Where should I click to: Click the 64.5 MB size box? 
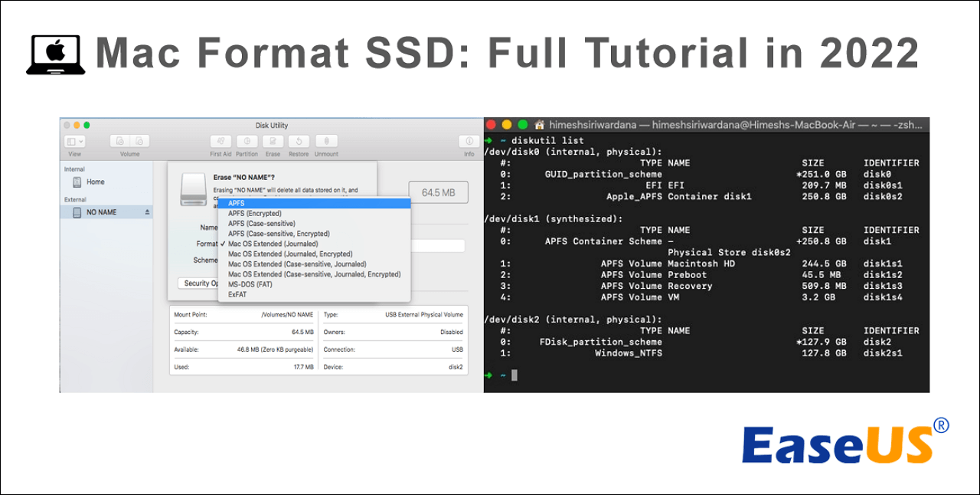pyautogui.click(x=439, y=192)
